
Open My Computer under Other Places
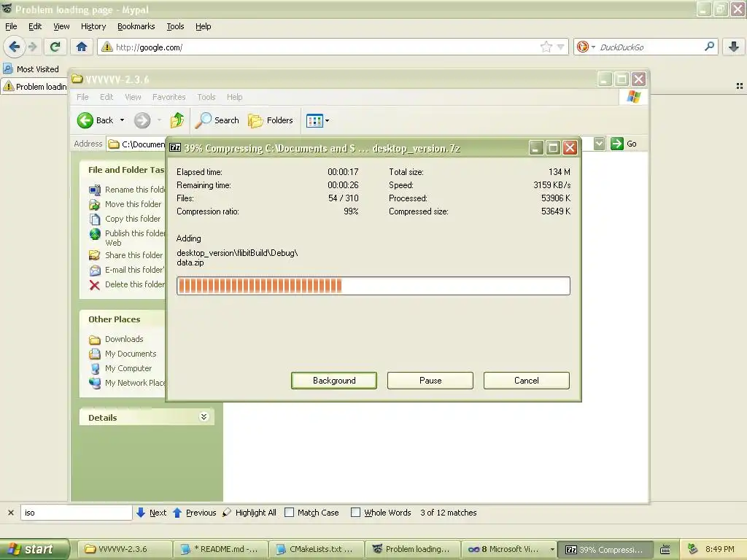pos(120,368)
